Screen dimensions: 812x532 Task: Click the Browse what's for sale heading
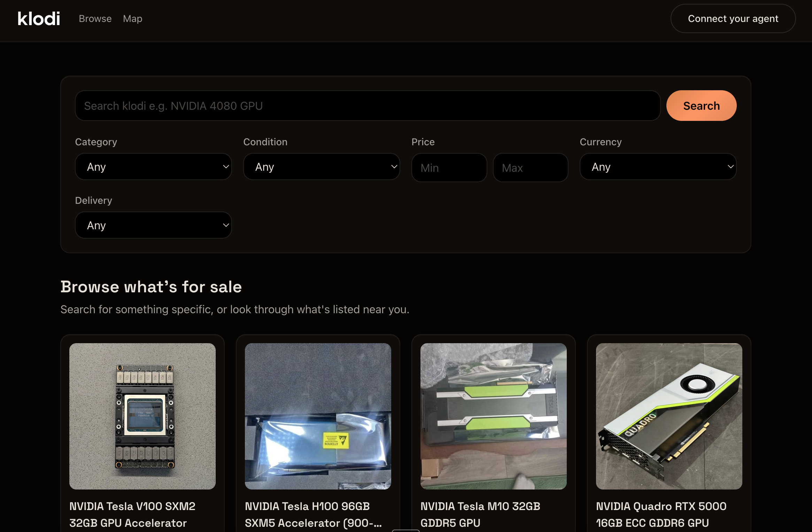[x=151, y=287]
